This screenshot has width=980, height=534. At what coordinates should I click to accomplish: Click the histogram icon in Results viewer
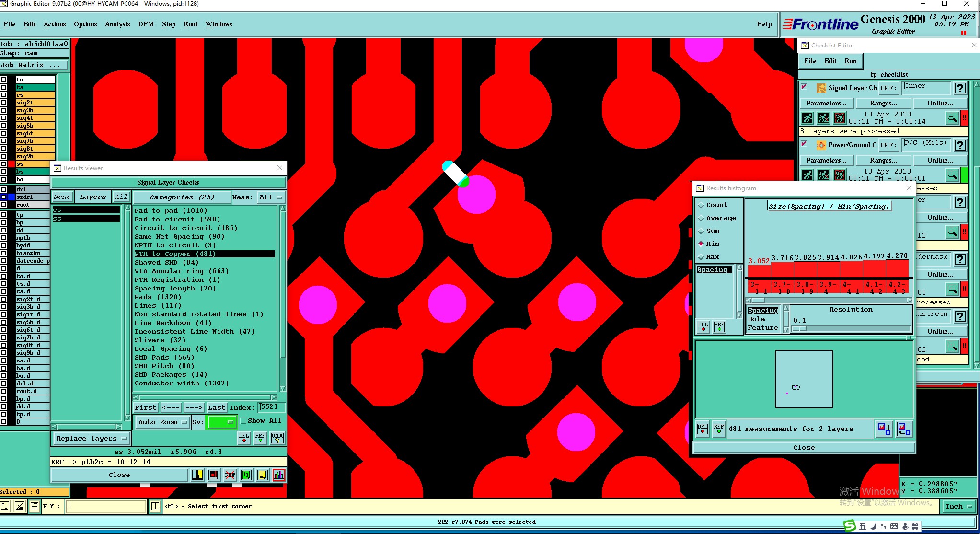279,475
